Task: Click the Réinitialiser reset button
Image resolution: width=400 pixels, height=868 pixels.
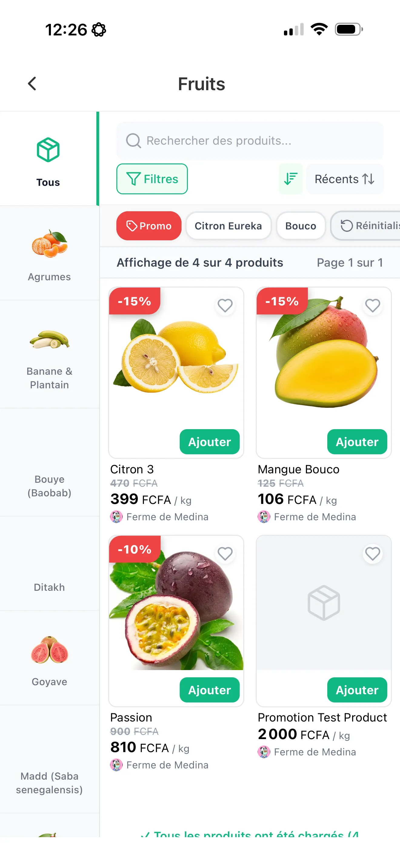Action: click(x=368, y=226)
